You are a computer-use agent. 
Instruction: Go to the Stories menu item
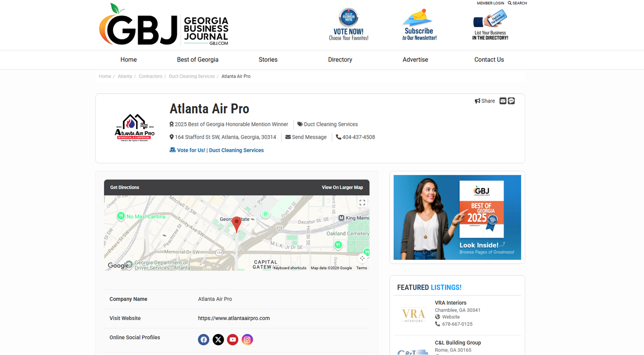point(268,60)
